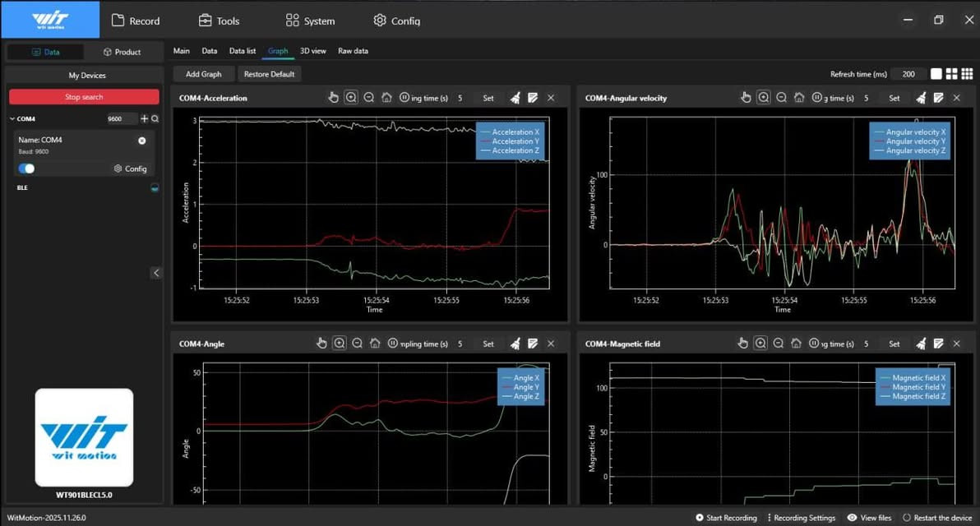The width and height of the screenshot is (980, 526).
Task: Toggle the COM4 device connection switch
Action: [x=27, y=168]
